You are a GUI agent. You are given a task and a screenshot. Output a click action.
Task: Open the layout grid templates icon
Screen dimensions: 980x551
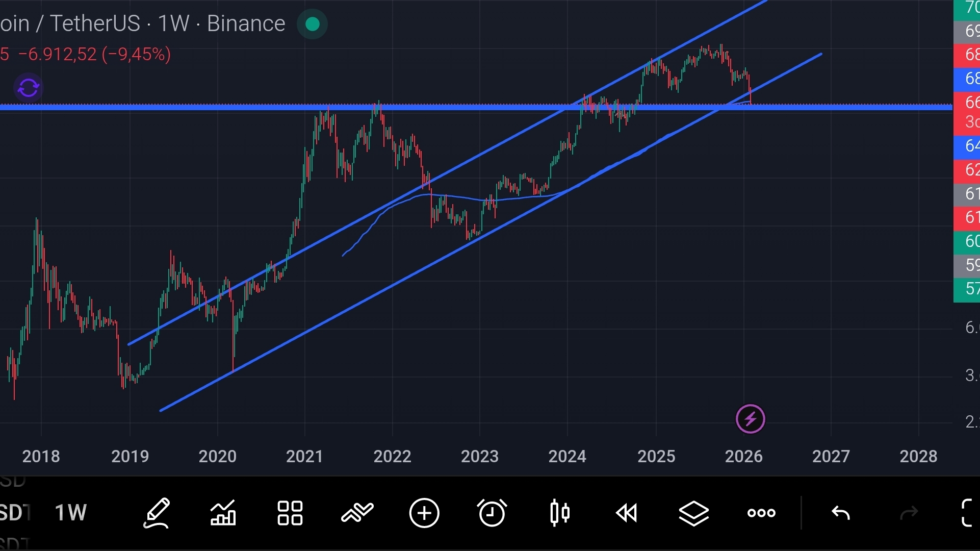click(290, 513)
